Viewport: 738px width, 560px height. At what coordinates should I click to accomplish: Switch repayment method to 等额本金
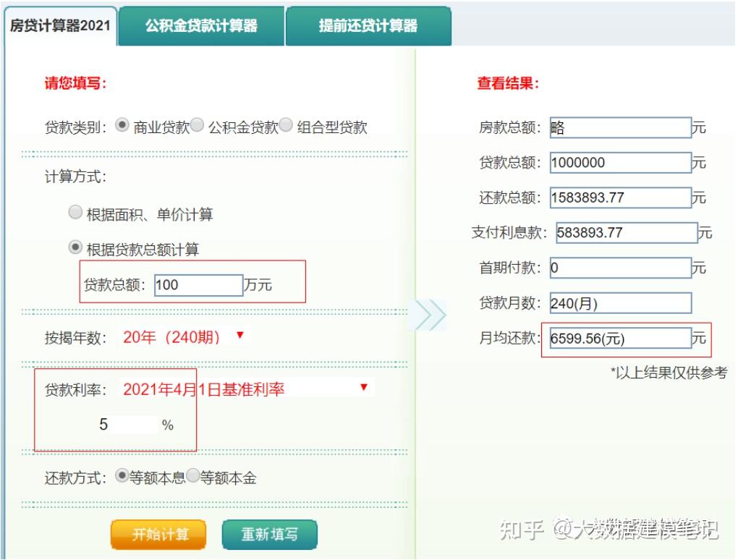click(x=195, y=478)
